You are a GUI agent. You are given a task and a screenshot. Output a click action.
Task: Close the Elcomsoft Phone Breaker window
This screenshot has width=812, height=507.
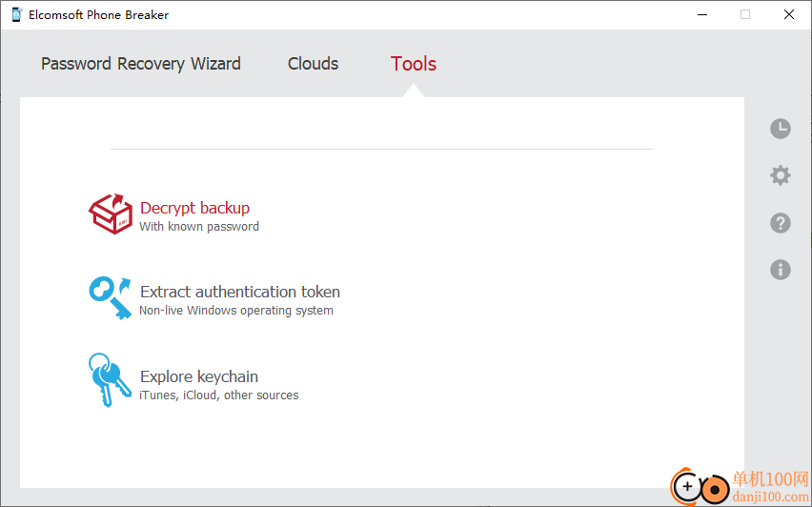click(x=789, y=14)
